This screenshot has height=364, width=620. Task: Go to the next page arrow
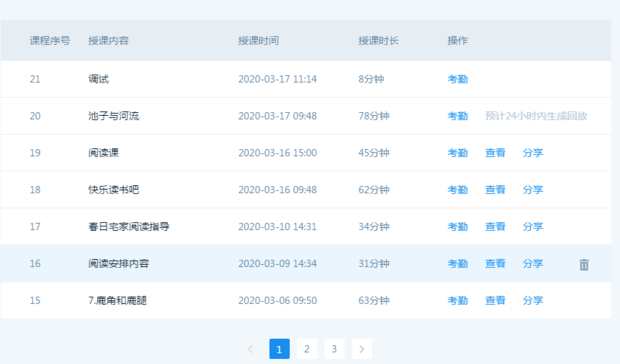361,349
